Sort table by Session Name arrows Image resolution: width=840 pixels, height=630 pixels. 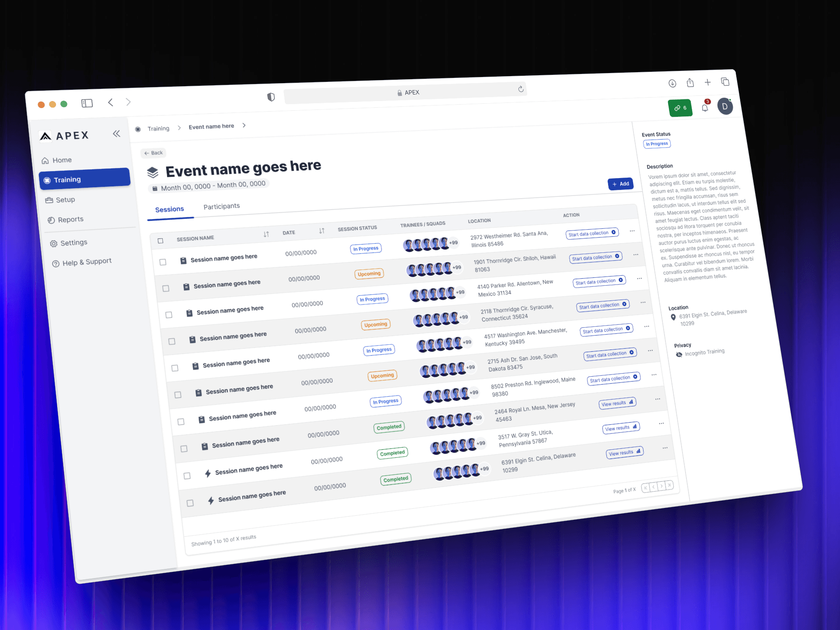point(266,234)
